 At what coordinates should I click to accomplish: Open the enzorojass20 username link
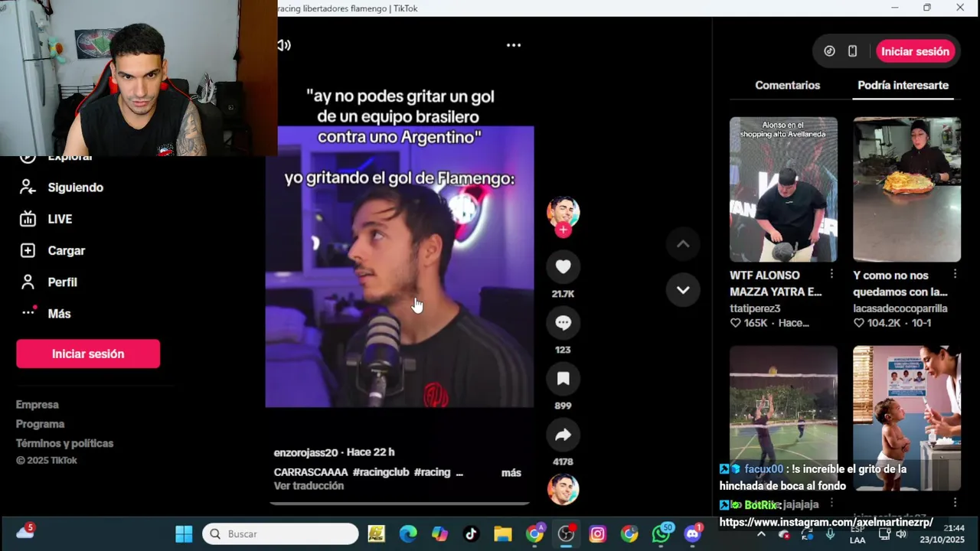[305, 452]
